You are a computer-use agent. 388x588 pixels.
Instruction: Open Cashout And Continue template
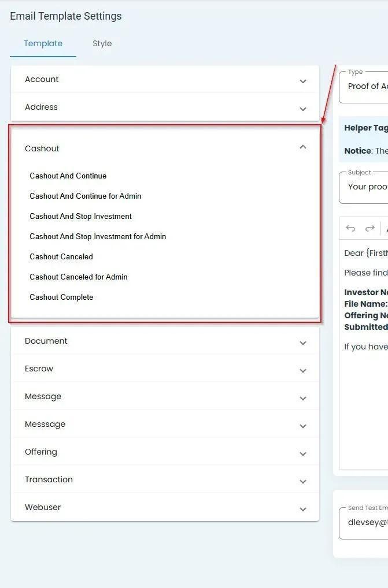coord(68,176)
